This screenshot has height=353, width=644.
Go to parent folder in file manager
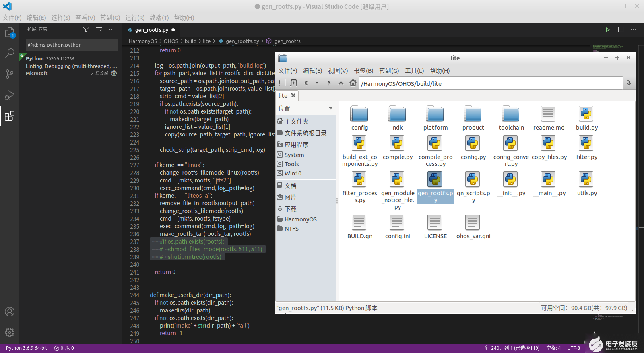click(341, 83)
